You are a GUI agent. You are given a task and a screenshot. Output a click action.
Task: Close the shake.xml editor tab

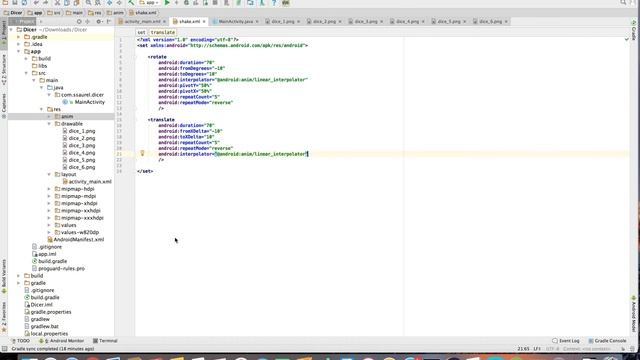coord(204,22)
